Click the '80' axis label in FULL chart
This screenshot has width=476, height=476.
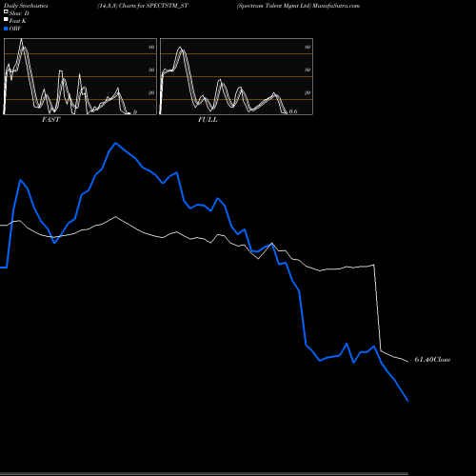307,47
